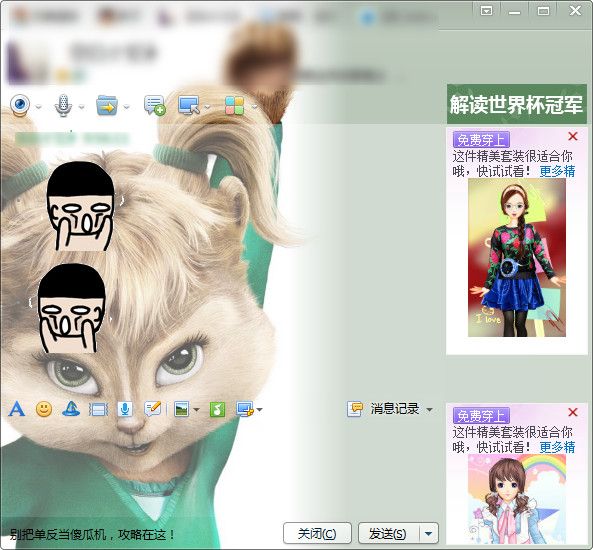Expand screenshot options dropdown arrow
Screen dimensions: 593x550
[x=259, y=410]
